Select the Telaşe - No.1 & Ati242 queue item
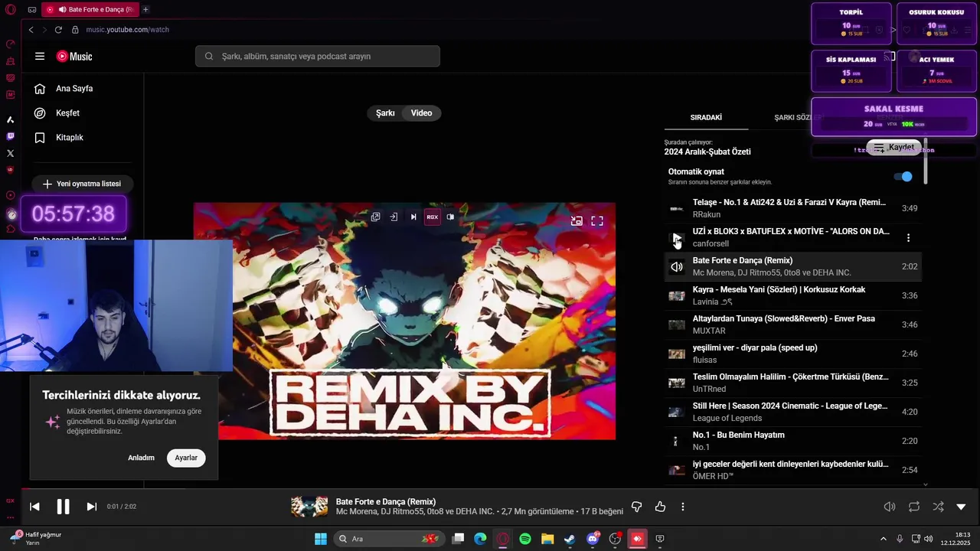 [x=793, y=208]
